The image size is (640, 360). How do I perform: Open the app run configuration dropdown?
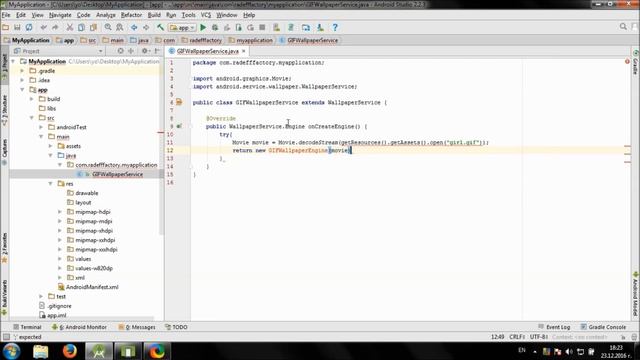(x=182, y=28)
